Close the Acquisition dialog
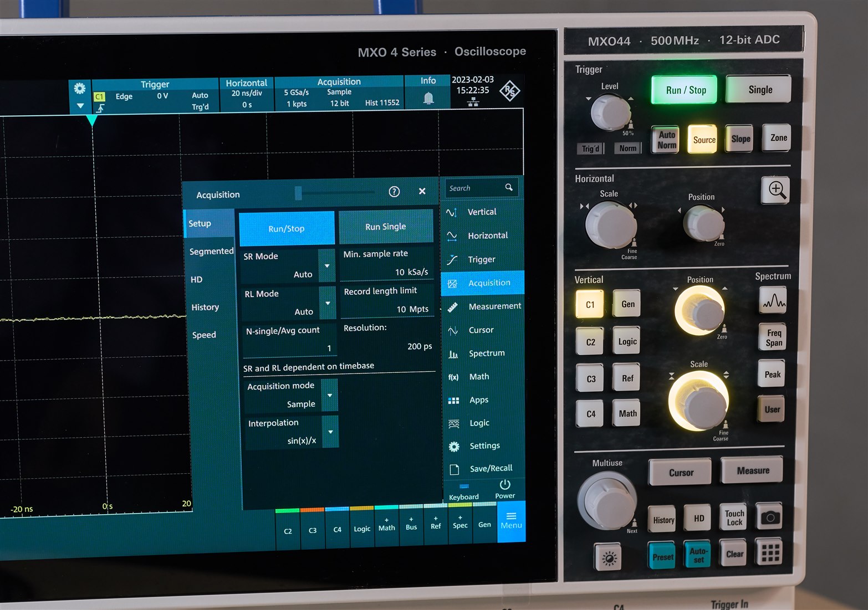The width and height of the screenshot is (868, 610). tap(422, 191)
